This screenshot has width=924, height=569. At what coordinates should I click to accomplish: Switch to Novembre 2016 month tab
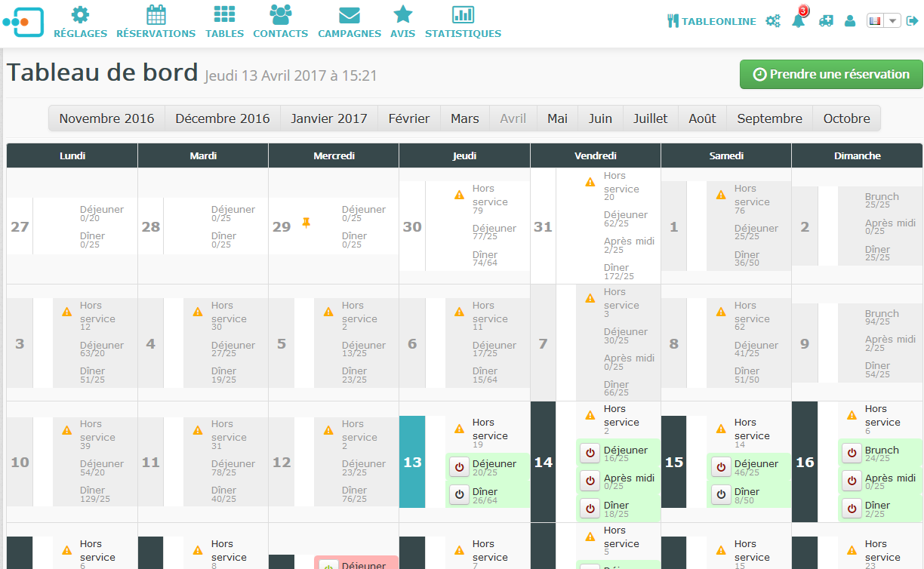(x=106, y=118)
